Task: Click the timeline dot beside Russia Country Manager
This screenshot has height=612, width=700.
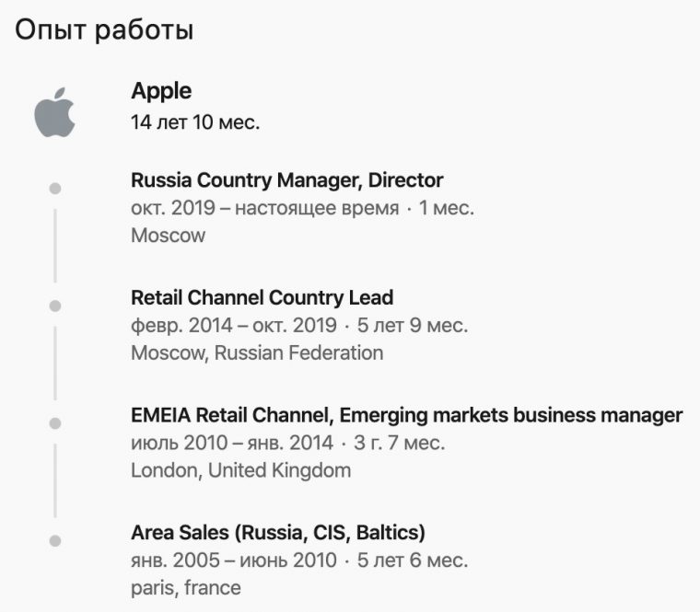Action: [x=54, y=188]
